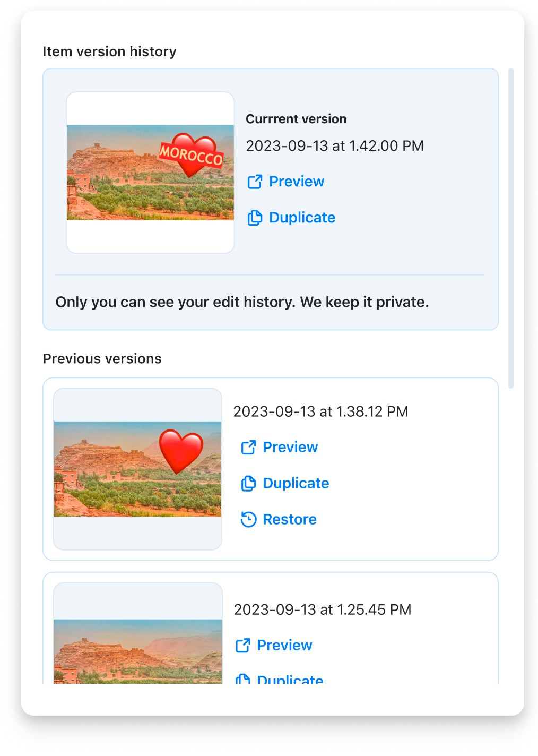Image resolution: width=538 pixels, height=756 pixels.
Task: Click the Duplicate icon under Current version
Action: click(x=255, y=218)
